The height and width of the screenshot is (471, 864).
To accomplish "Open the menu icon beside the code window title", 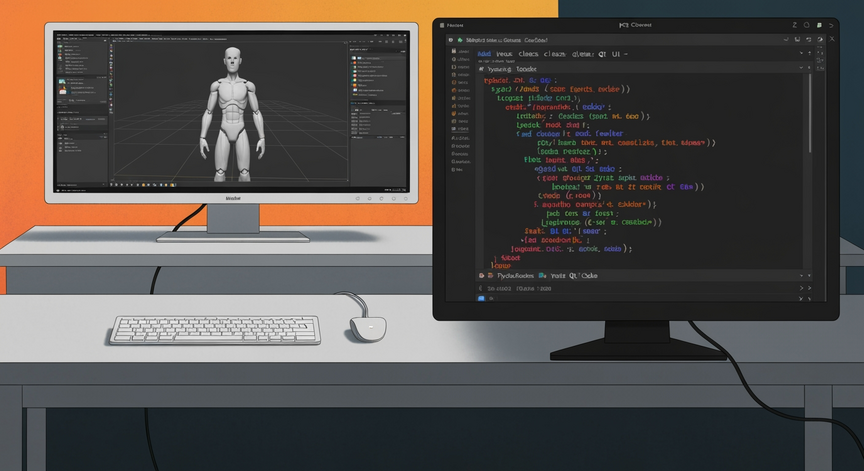I will coord(442,25).
